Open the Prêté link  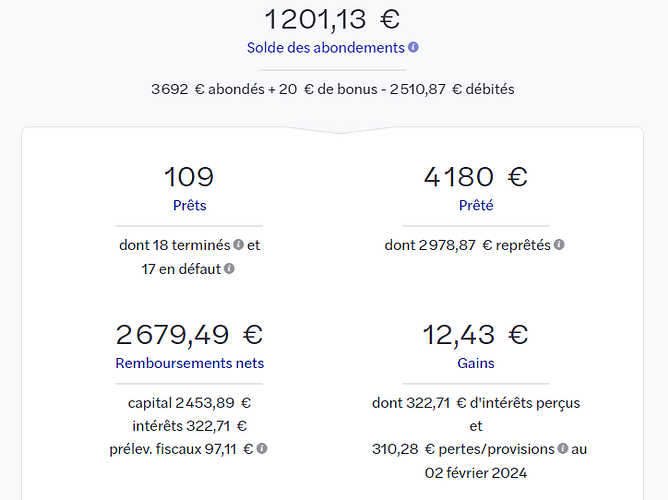pyautogui.click(x=475, y=206)
